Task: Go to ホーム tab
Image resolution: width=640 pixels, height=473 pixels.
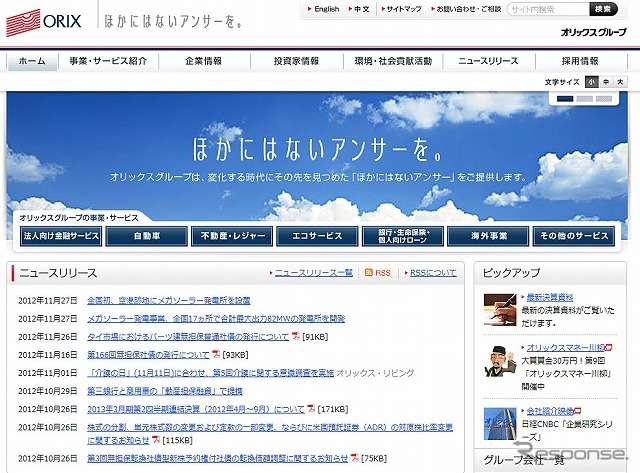Action: [32, 62]
